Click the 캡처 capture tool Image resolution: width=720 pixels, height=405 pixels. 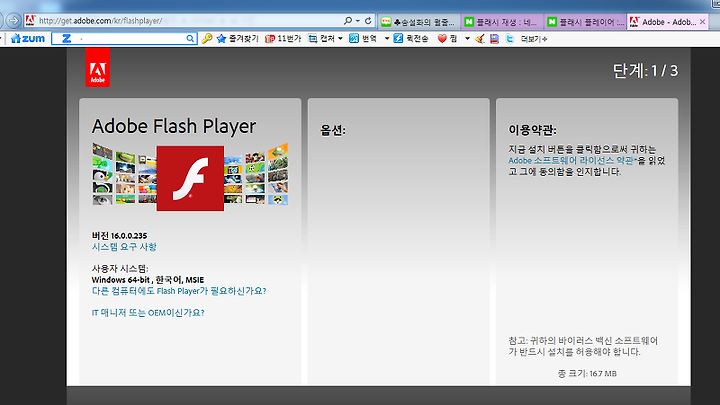point(322,39)
